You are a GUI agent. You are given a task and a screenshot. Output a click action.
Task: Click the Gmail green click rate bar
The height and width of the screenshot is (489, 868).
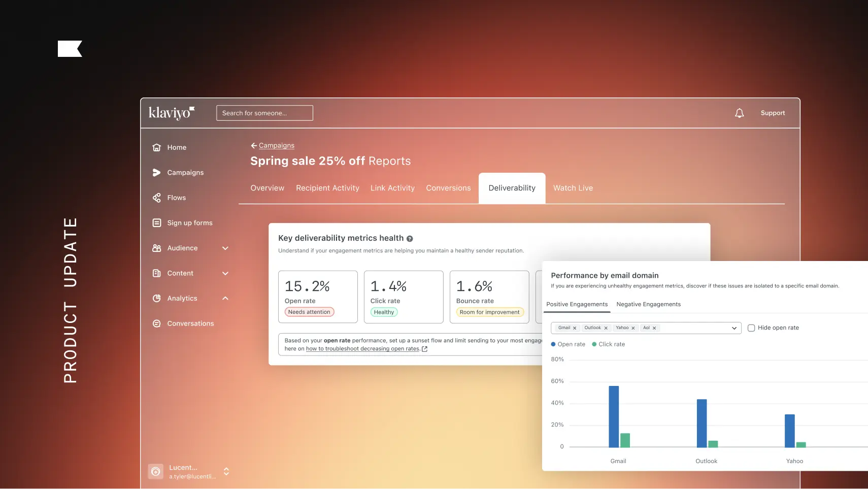pos(625,440)
